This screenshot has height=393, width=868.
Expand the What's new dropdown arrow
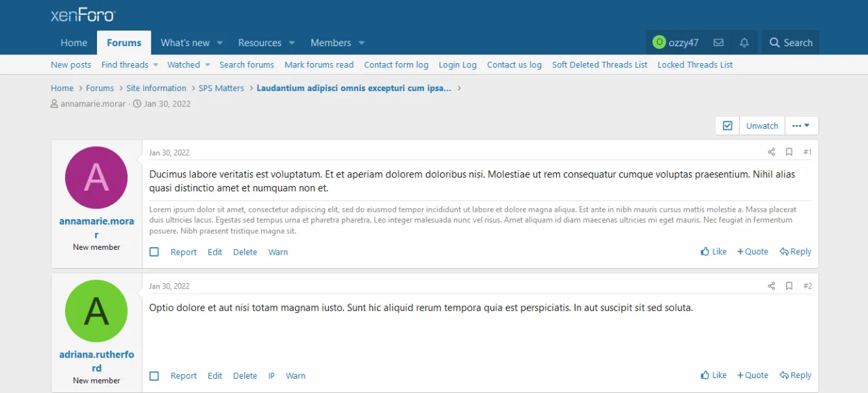click(220, 43)
